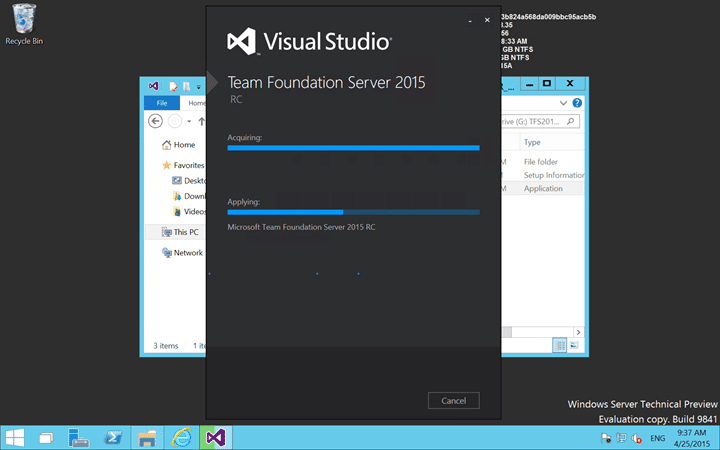
Task: Select Network in navigation pane
Action: 182,253
